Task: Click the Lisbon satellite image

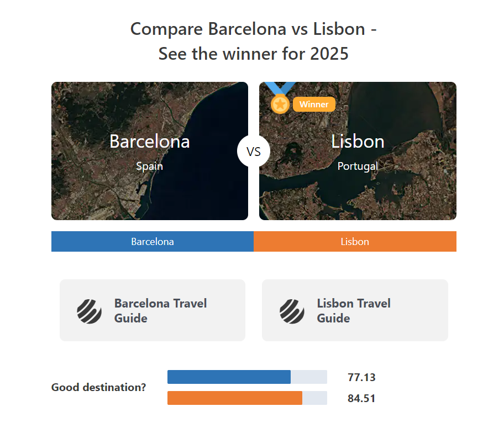Action: coord(358,151)
